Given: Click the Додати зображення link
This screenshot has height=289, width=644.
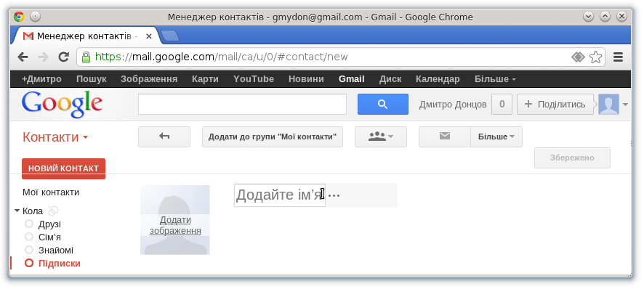Looking at the screenshot, I should (x=175, y=225).
